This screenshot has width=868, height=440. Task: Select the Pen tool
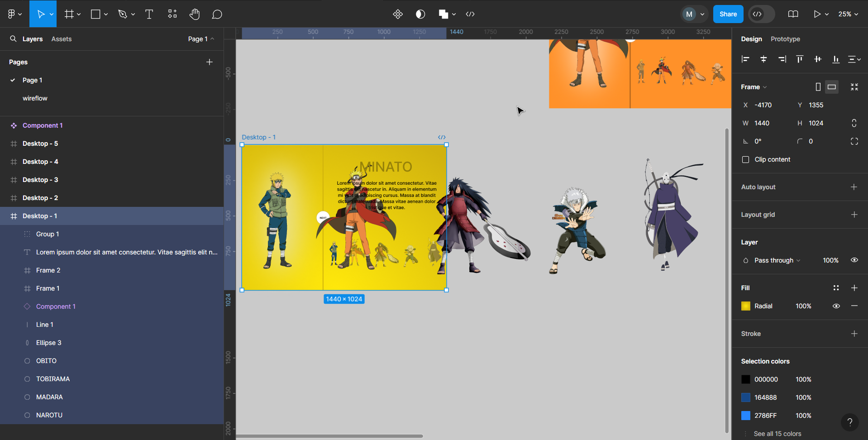tap(122, 14)
